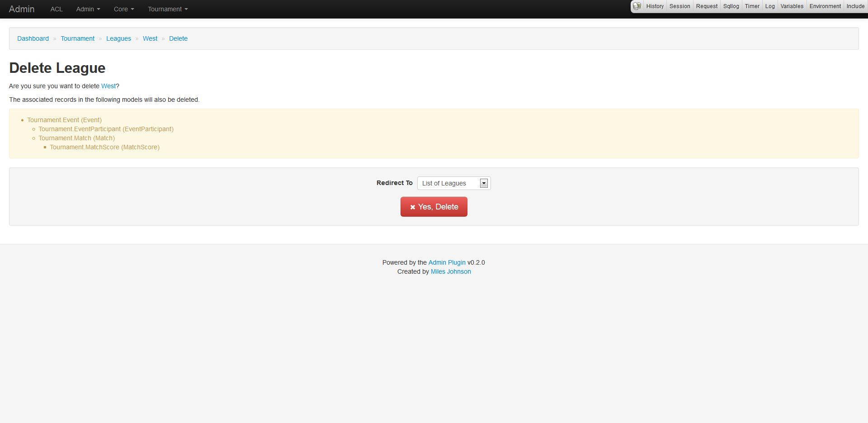Click the DebugKit toolbar icon
The height and width of the screenshot is (423, 868).
click(x=637, y=6)
